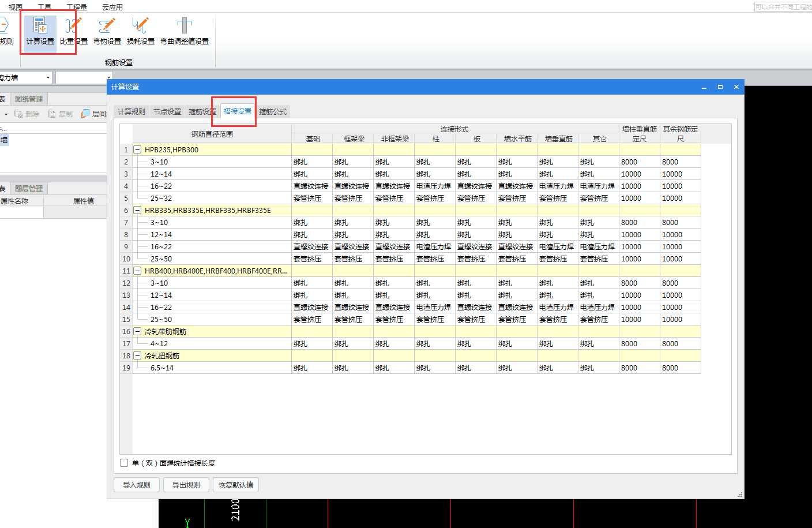Click row number 19 header
The image size is (812, 528).
(x=126, y=368)
